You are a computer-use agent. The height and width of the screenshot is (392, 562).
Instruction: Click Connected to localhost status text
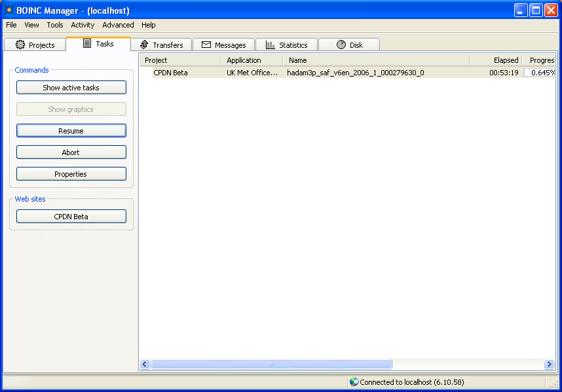coord(412,382)
